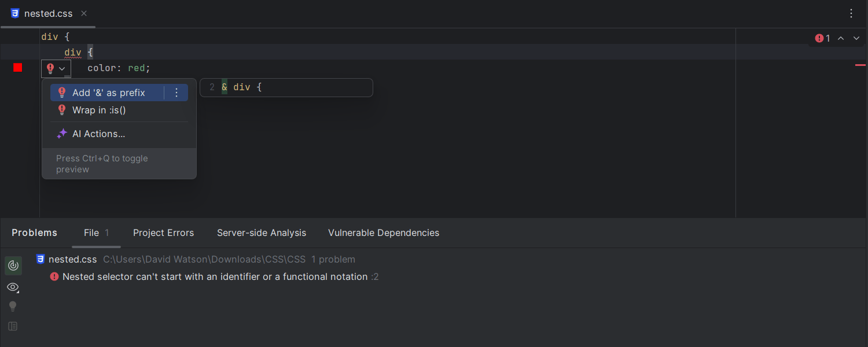Click the quick-fix lightbulb in Problems sidebar

coord(13,307)
